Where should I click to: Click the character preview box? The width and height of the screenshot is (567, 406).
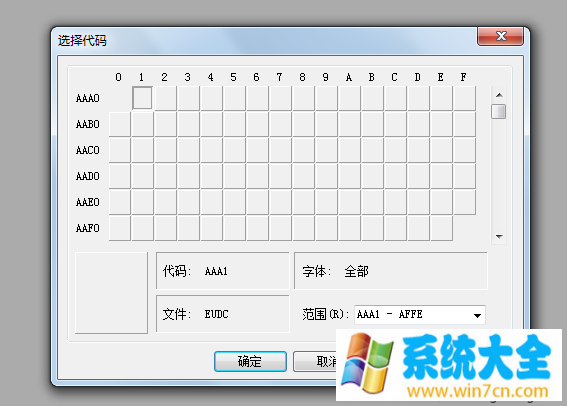(x=111, y=293)
